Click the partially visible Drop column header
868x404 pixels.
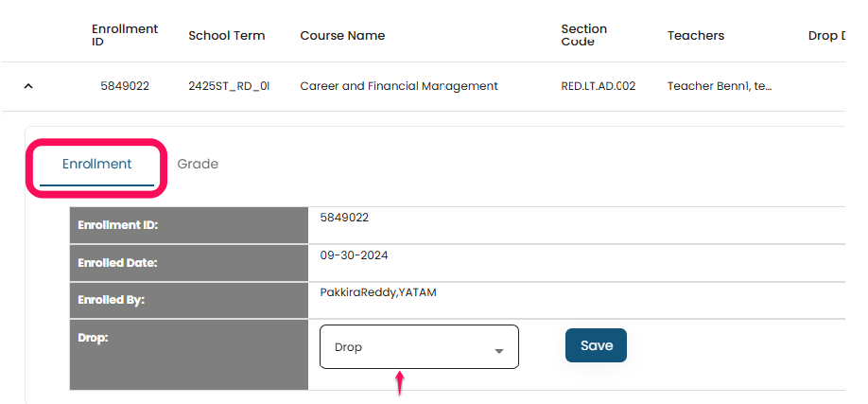[826, 36]
